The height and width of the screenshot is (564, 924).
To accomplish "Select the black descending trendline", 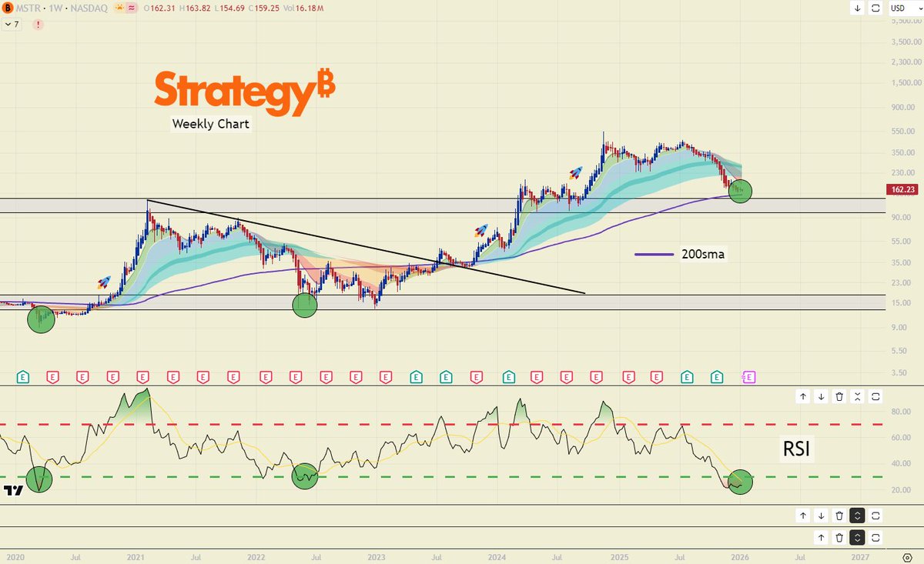I will pos(366,246).
